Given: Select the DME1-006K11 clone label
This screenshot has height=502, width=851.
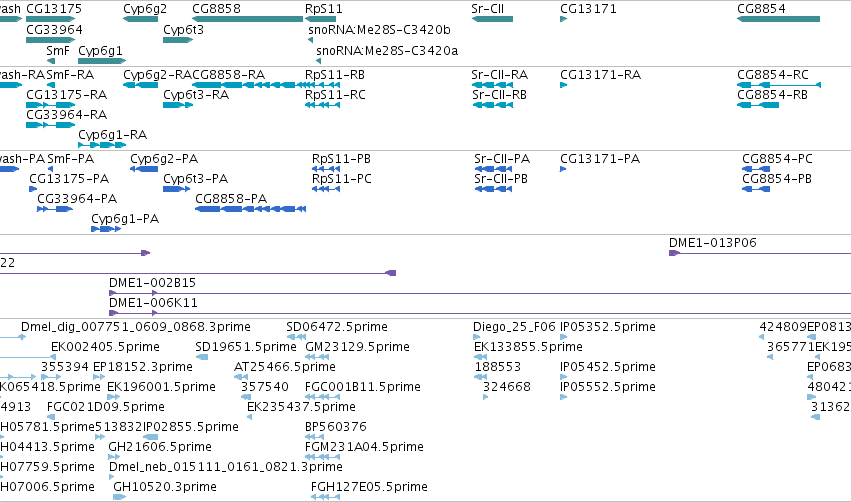Looking at the screenshot, I should pyautogui.click(x=153, y=303).
